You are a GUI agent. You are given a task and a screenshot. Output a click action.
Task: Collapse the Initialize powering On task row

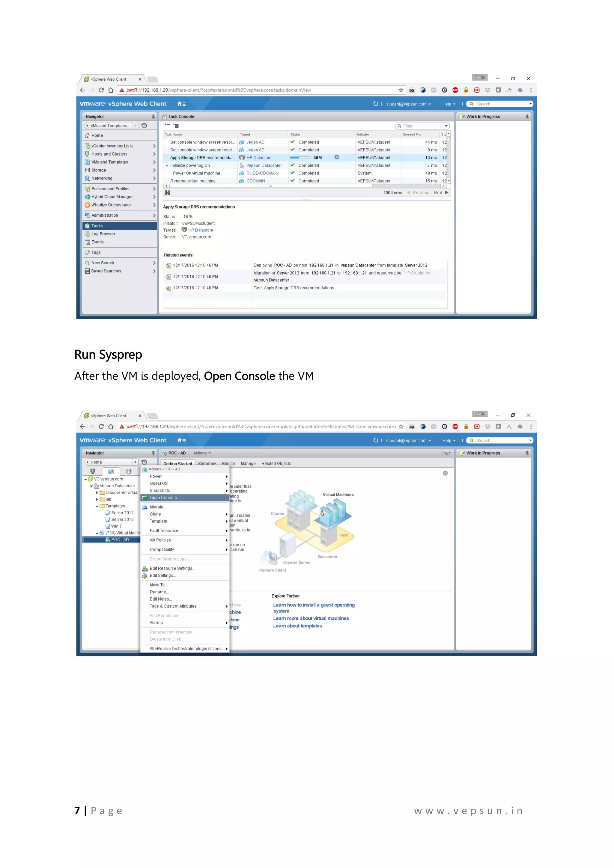pyautogui.click(x=167, y=165)
